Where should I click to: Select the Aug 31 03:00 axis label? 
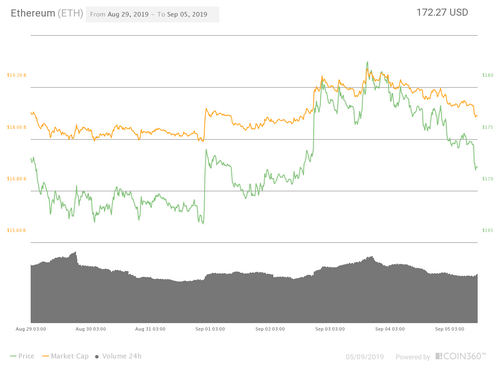(150, 329)
